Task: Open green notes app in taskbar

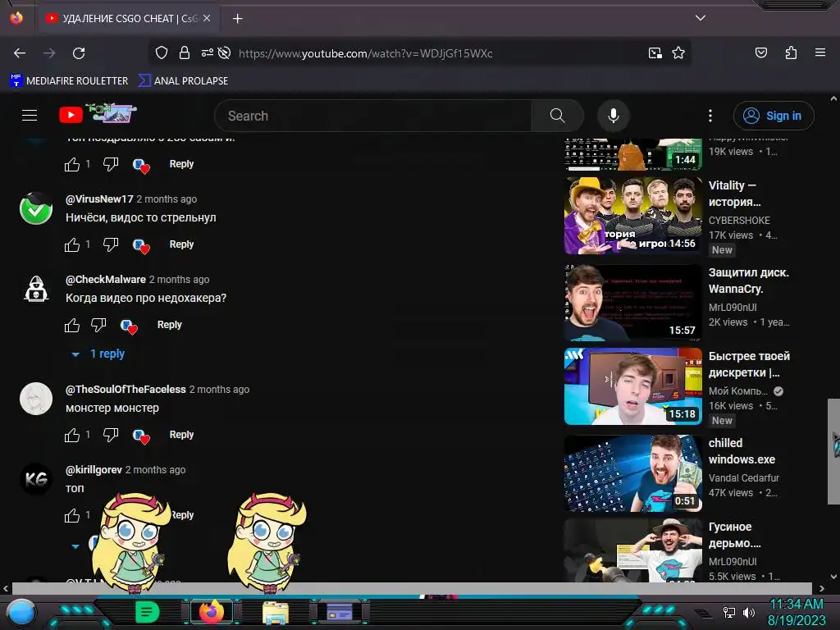Action: (147, 612)
